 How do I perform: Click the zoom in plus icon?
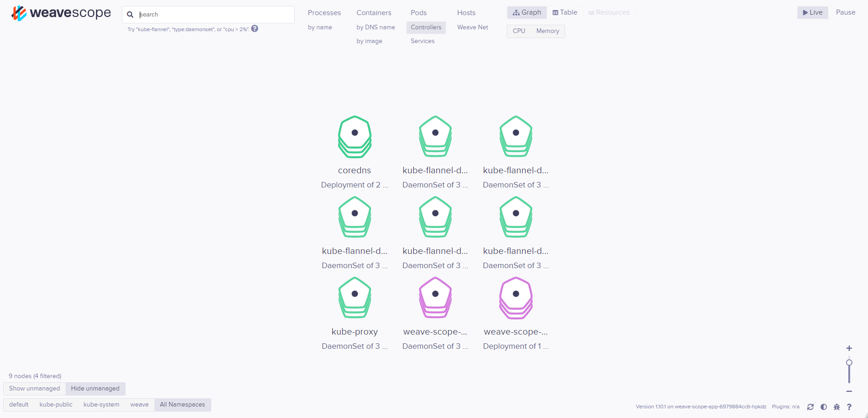[849, 348]
